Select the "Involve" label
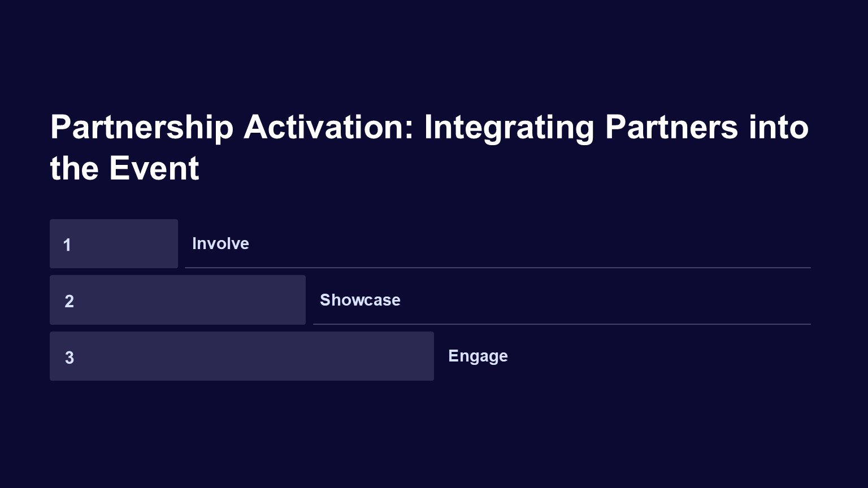The image size is (868, 488). (220, 243)
